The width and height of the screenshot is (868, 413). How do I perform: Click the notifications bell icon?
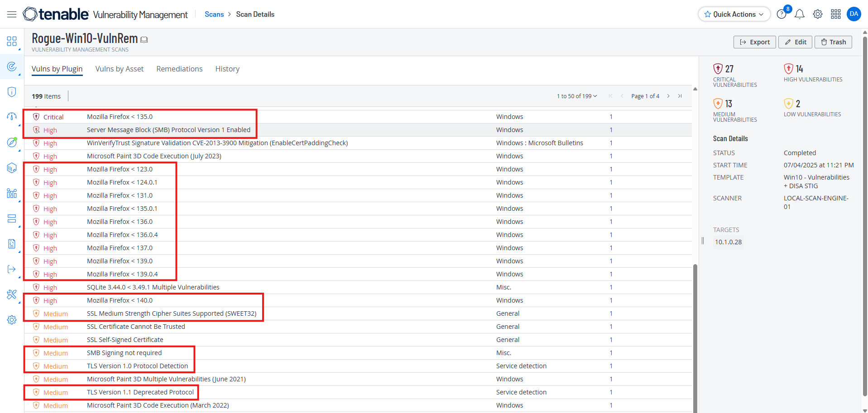pyautogui.click(x=800, y=14)
